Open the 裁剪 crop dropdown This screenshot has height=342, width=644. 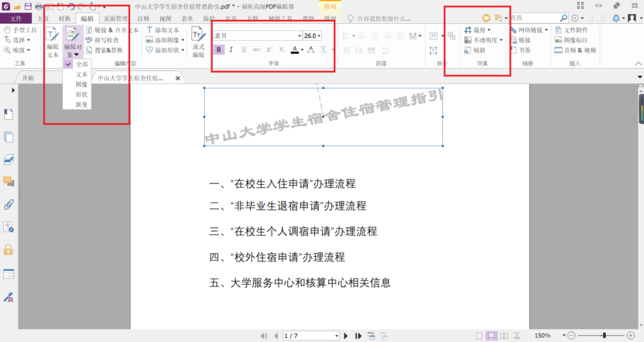point(489,30)
